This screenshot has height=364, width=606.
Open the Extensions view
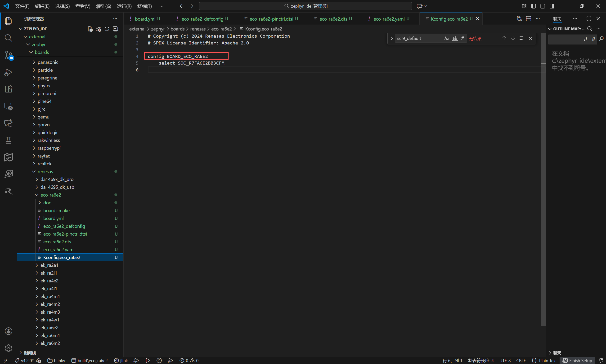click(8, 89)
